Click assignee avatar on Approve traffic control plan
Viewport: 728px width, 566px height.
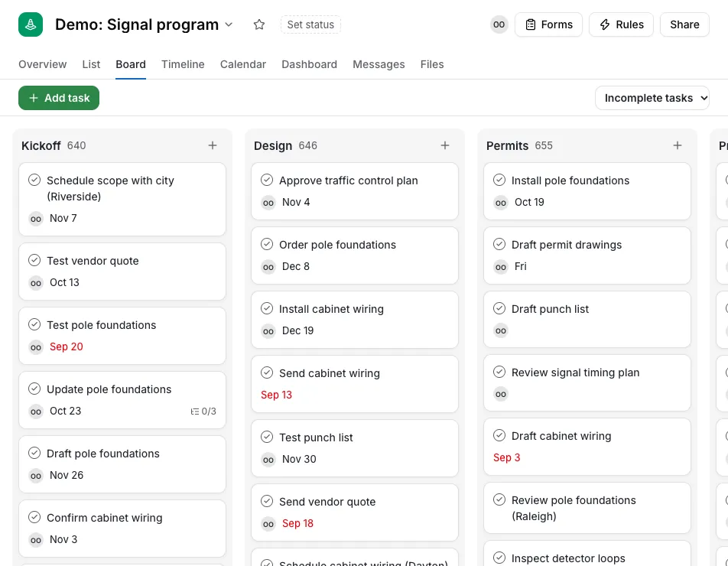[268, 203]
